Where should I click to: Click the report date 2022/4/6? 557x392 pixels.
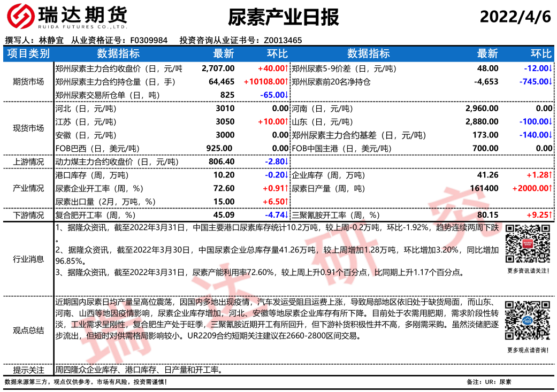coord(515,17)
